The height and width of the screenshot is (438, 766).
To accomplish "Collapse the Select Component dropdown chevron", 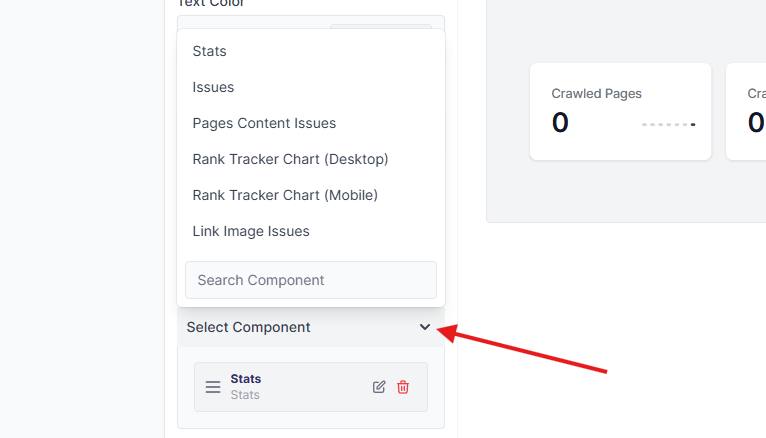I will tap(425, 327).
